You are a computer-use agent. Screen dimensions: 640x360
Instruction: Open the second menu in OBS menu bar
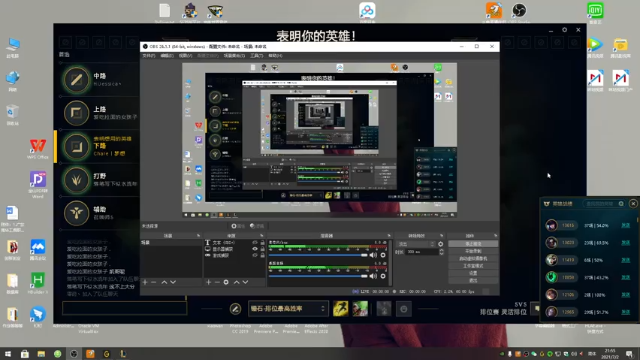pyautogui.click(x=167, y=56)
